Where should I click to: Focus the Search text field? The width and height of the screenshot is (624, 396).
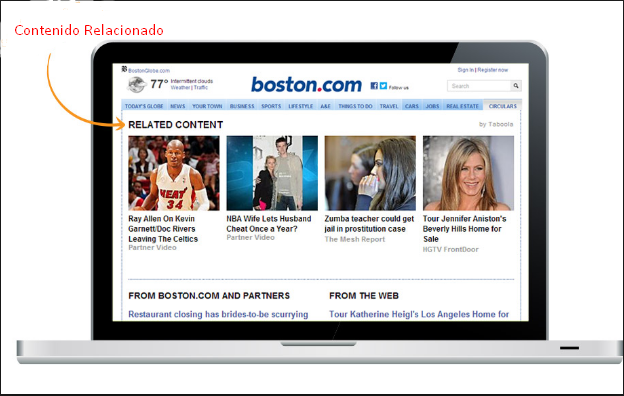479,86
